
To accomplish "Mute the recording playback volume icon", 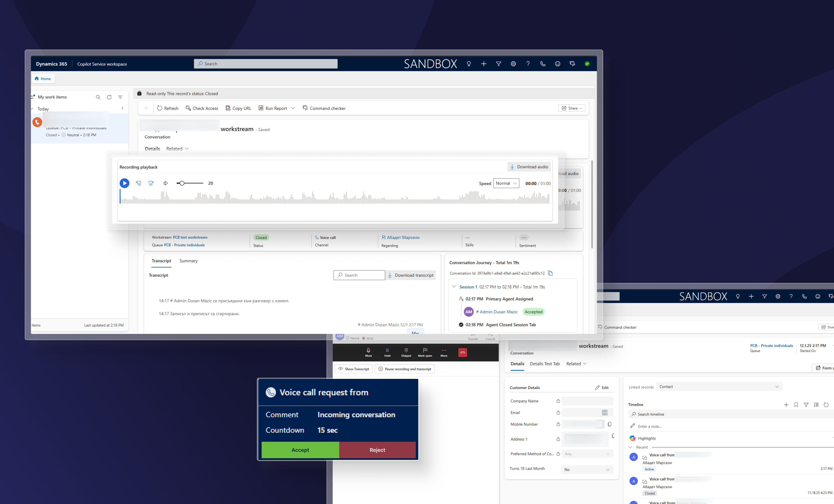I will tap(166, 183).
